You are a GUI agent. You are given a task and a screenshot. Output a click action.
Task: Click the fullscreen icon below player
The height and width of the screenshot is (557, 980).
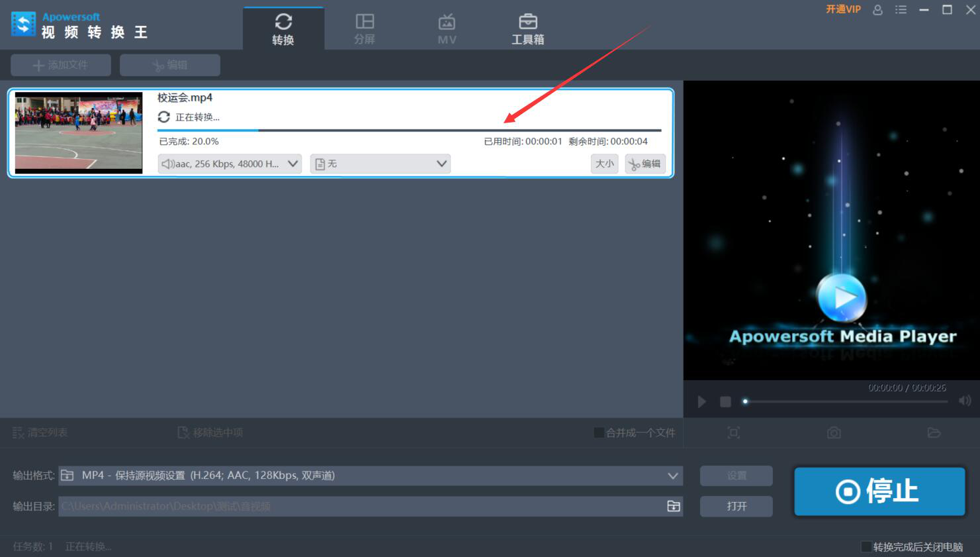tap(733, 432)
